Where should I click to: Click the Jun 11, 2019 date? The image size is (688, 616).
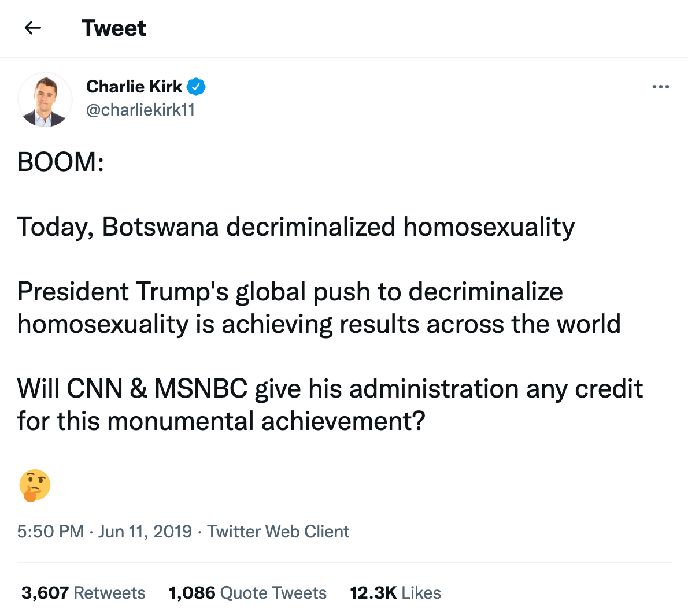coord(145,532)
